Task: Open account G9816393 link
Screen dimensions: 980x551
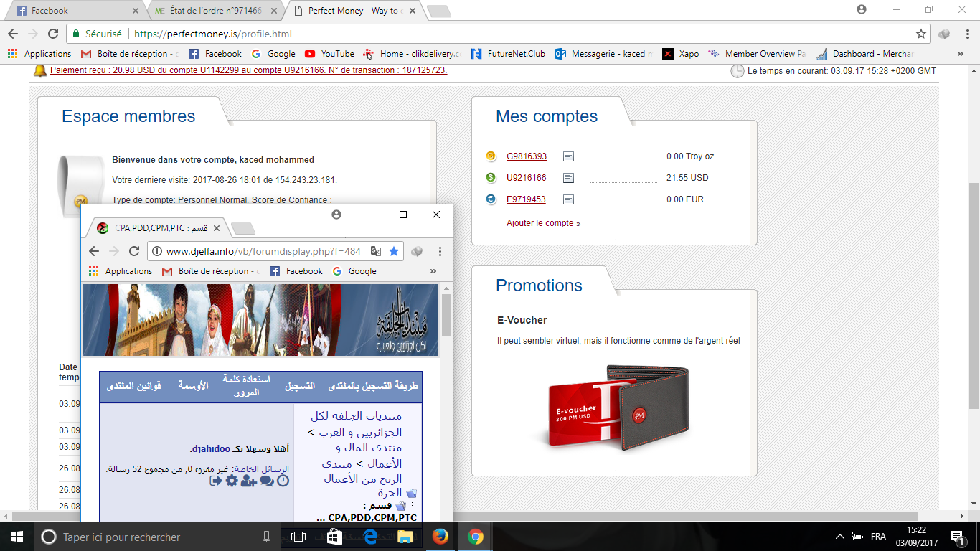Action: pos(527,156)
